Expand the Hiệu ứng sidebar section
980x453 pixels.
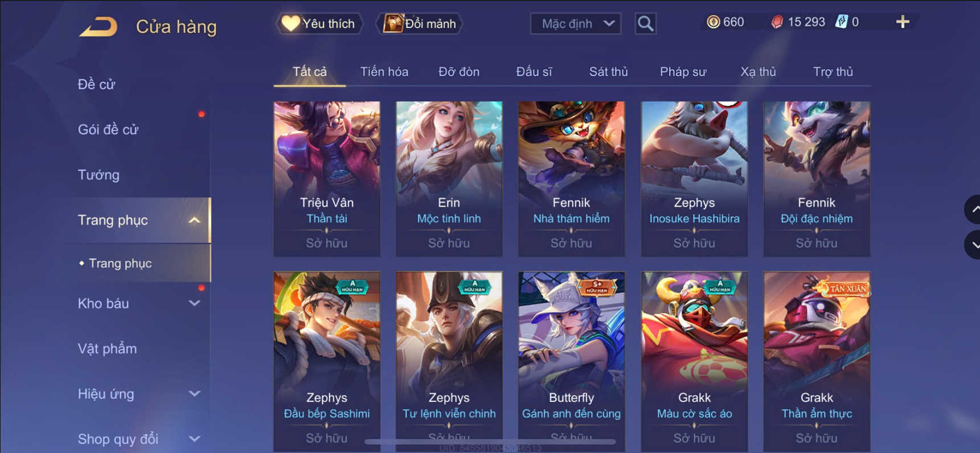pos(194,394)
